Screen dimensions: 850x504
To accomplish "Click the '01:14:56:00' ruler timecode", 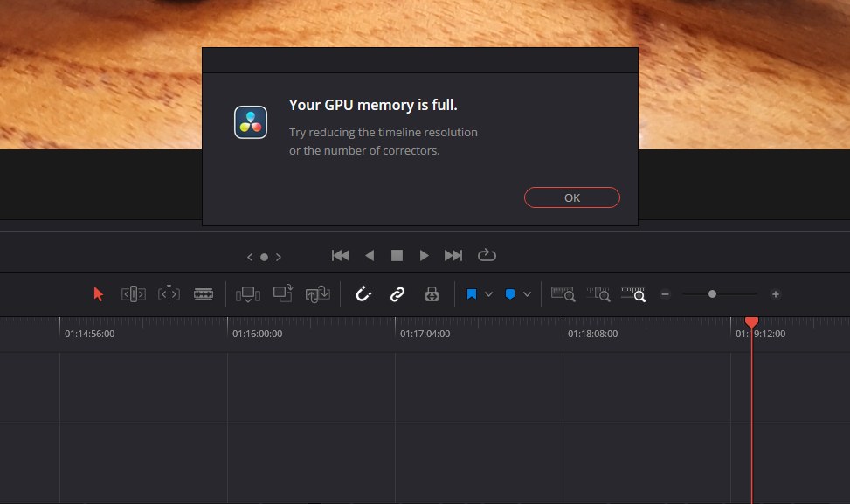I will point(89,334).
